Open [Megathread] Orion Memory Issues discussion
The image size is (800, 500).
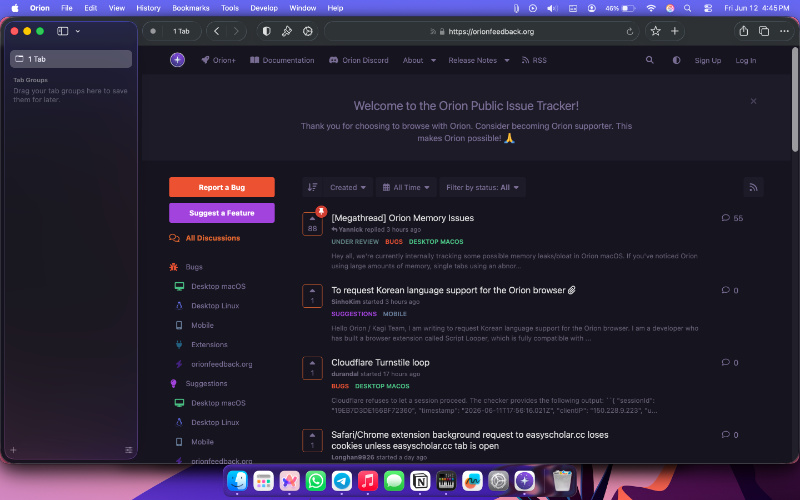click(x=403, y=218)
